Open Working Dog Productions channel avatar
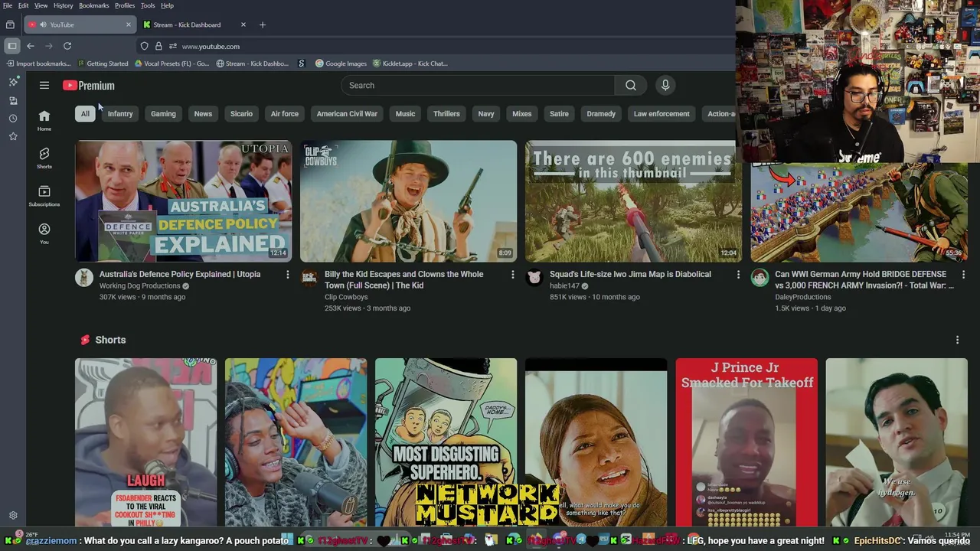 [84, 277]
